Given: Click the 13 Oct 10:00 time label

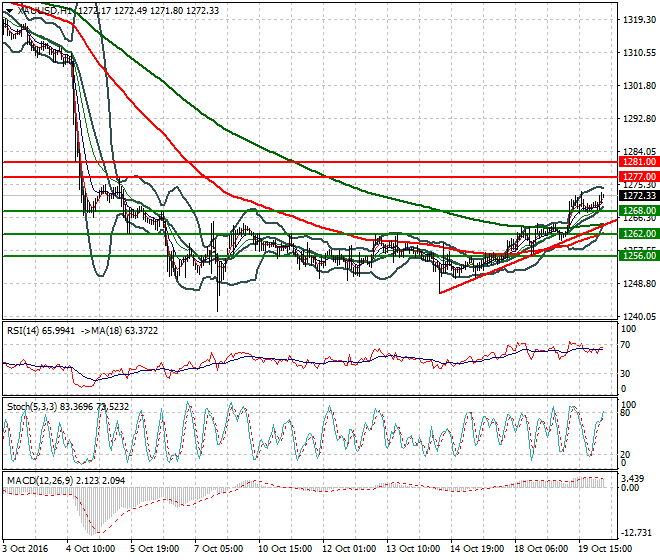Looking at the screenshot, I should [413, 549].
